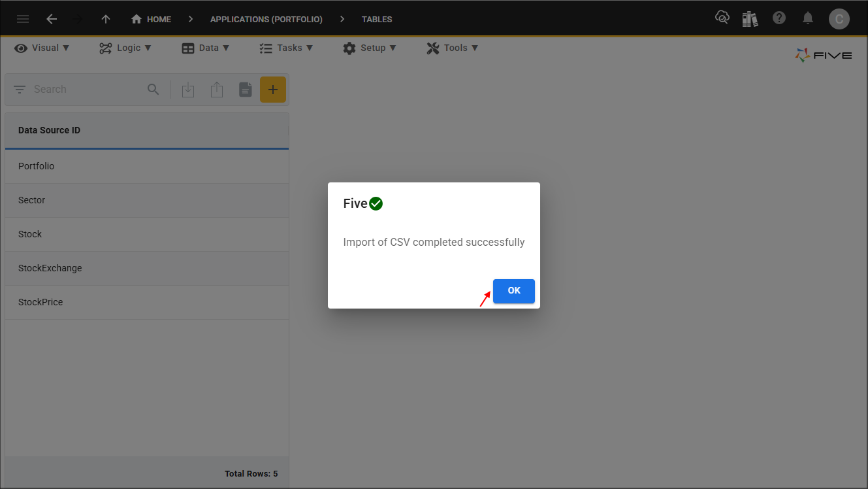Expand the Tasks menu
This screenshot has height=489, width=868.
pos(286,48)
